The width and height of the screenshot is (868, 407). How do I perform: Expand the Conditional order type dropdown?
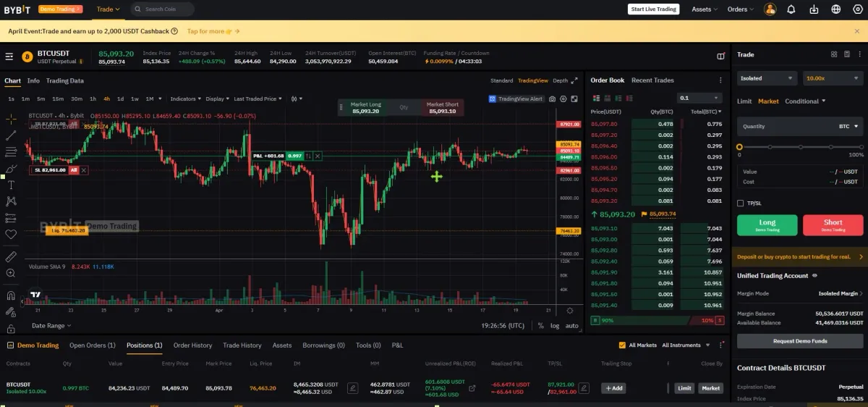point(805,101)
